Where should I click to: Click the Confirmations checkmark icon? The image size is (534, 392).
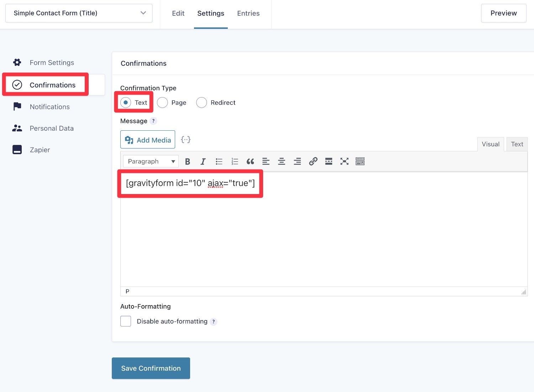(17, 85)
